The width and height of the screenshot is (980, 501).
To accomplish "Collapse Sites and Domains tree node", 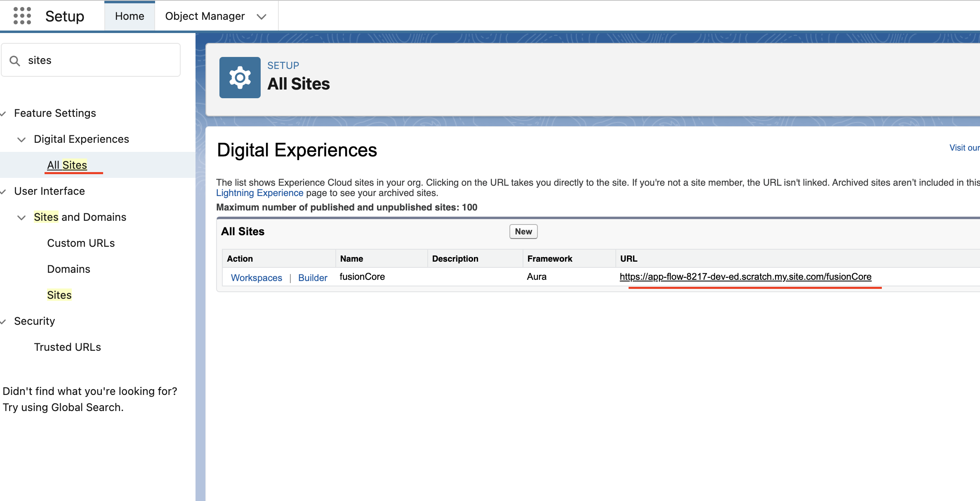I will [21, 217].
